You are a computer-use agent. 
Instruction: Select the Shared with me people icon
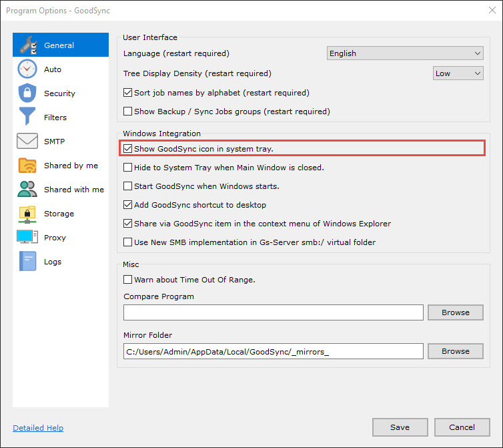coord(27,190)
